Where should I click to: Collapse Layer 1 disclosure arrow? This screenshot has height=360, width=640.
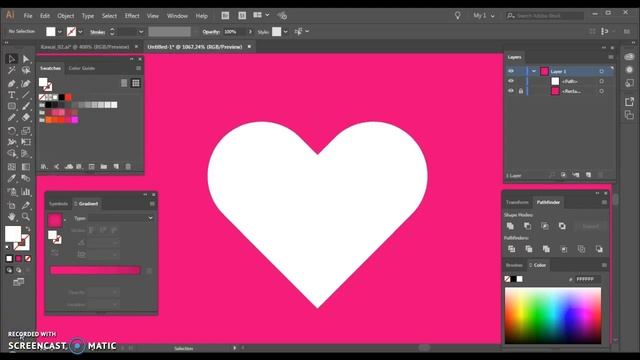(533, 71)
